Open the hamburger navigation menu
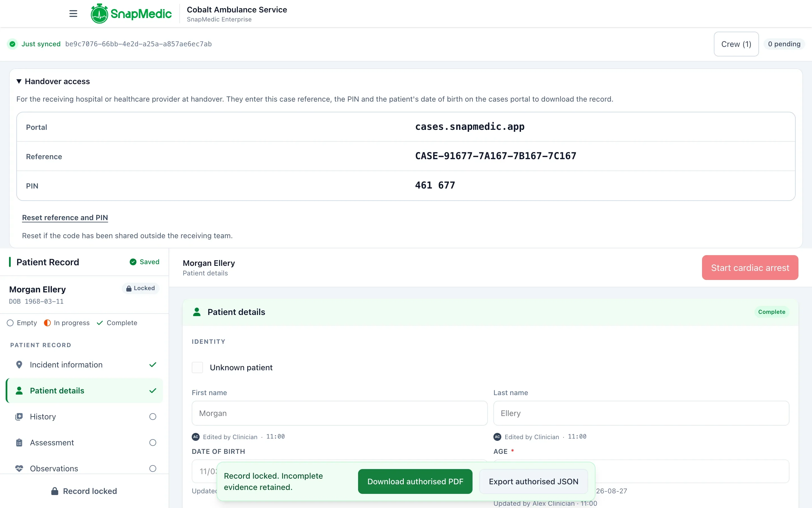 tap(73, 14)
